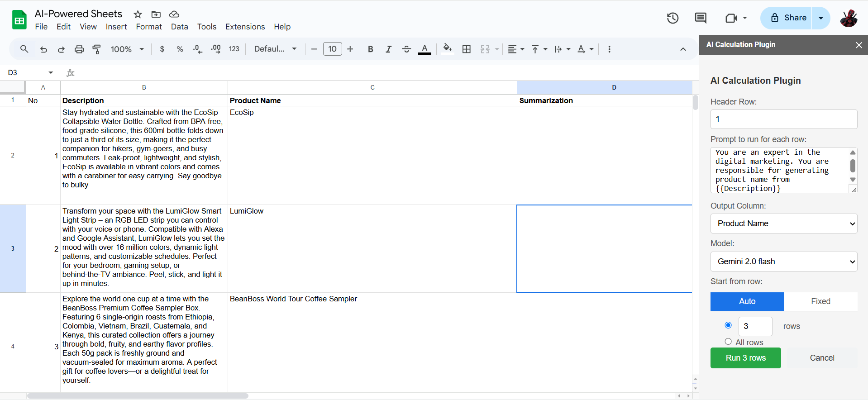Click the borders grid icon
This screenshot has height=400, width=868.
[x=467, y=49]
